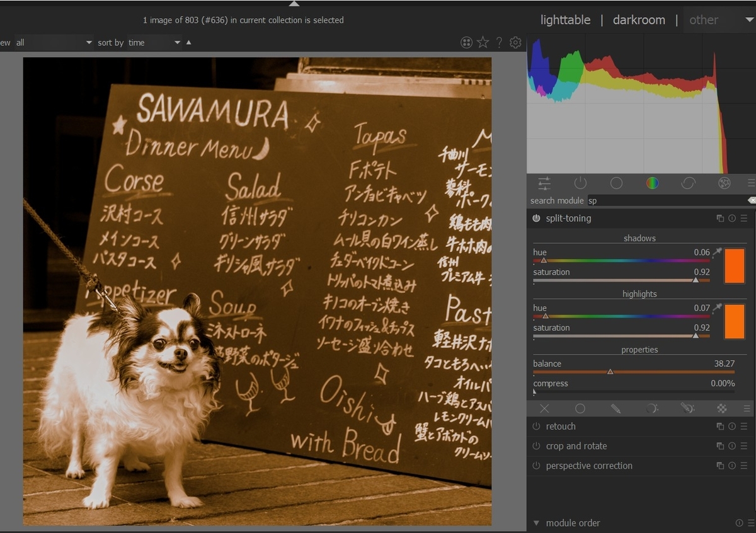Pick the highlights color with the eyedropper
756x533 pixels.
[x=717, y=308]
